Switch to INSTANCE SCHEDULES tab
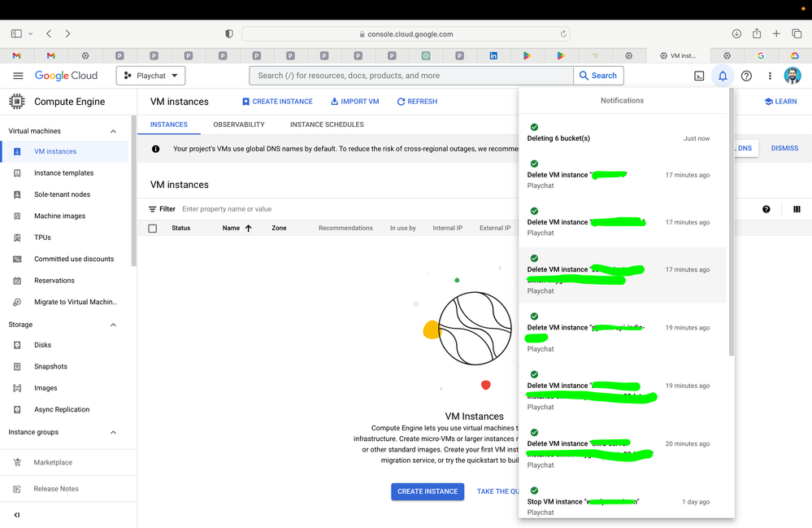The width and height of the screenshot is (812, 528). pyautogui.click(x=327, y=124)
